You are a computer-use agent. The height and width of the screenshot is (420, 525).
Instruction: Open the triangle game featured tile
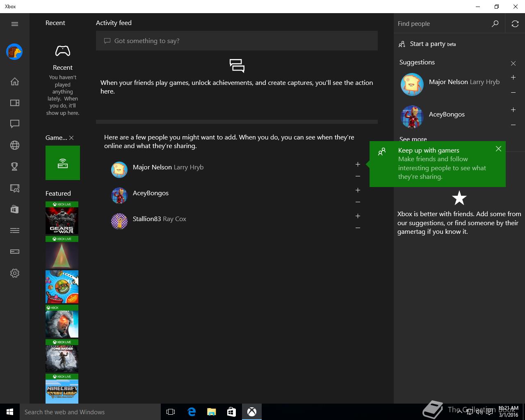(62, 252)
